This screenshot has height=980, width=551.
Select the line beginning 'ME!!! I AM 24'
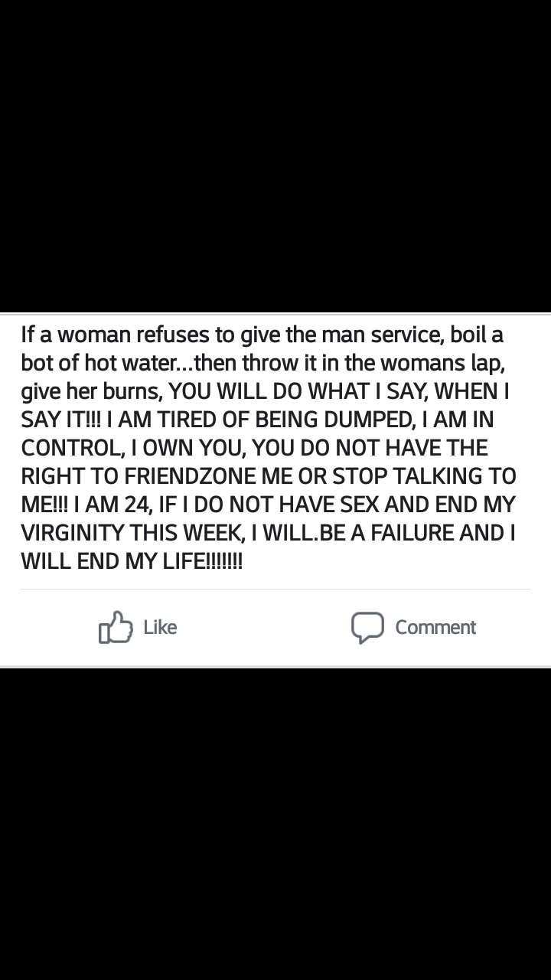[x=268, y=505]
